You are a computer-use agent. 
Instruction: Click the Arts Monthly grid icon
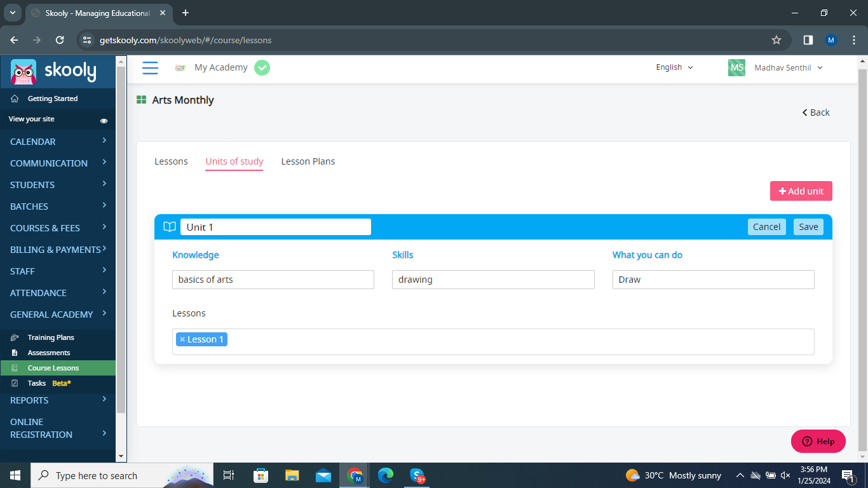pos(142,100)
